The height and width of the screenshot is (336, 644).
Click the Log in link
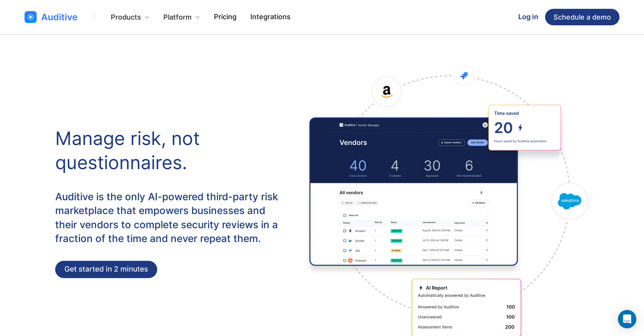point(528,17)
